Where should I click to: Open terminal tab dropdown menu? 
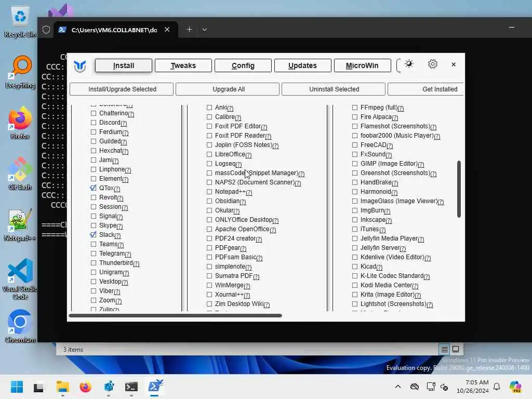(205, 30)
